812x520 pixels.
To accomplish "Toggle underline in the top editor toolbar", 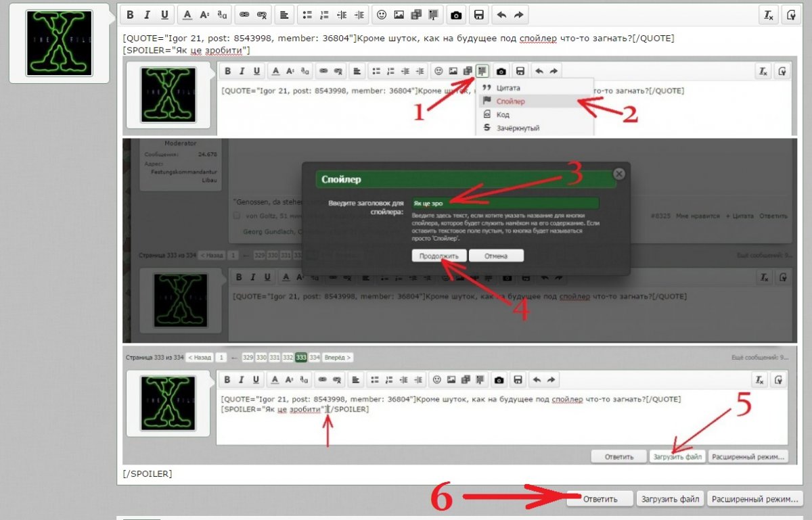I will tap(164, 14).
